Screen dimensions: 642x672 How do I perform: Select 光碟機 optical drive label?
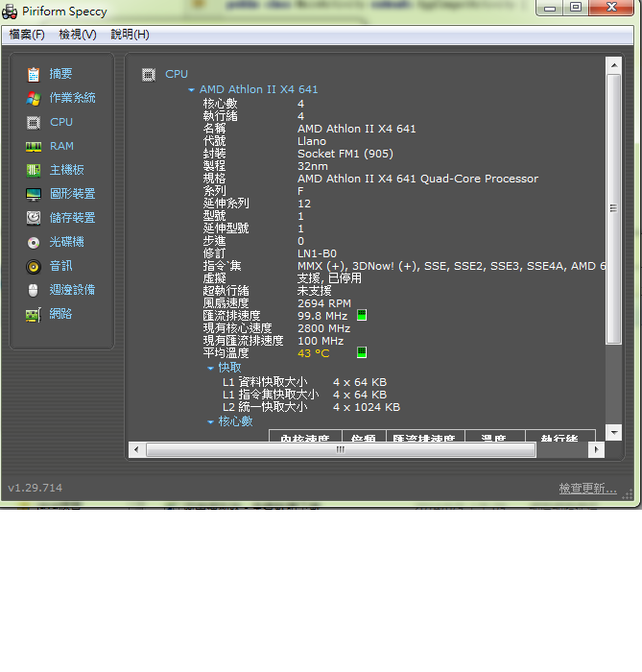click(67, 242)
